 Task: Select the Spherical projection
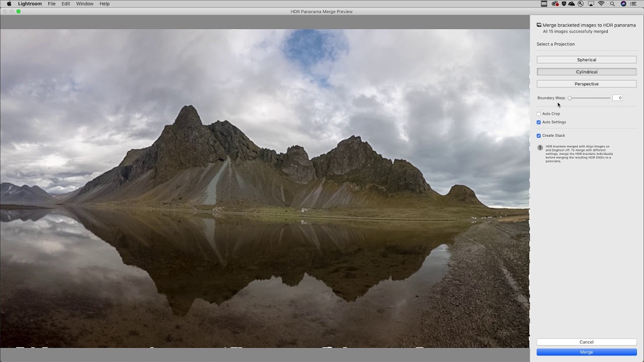point(586,60)
